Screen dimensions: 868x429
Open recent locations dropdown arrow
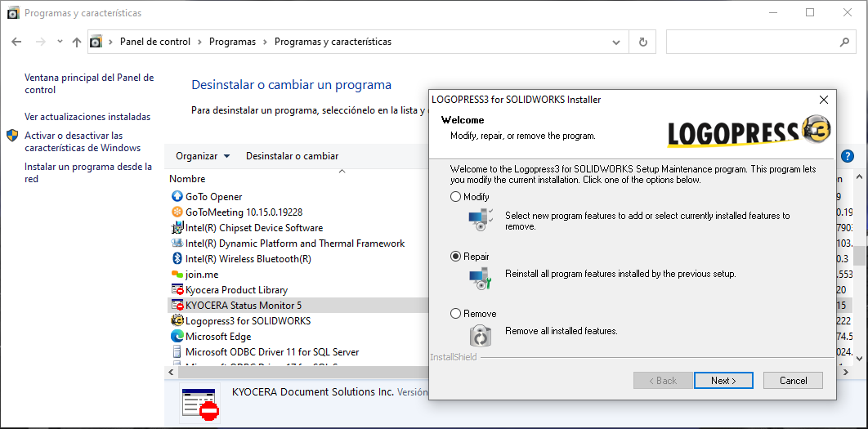click(60, 42)
